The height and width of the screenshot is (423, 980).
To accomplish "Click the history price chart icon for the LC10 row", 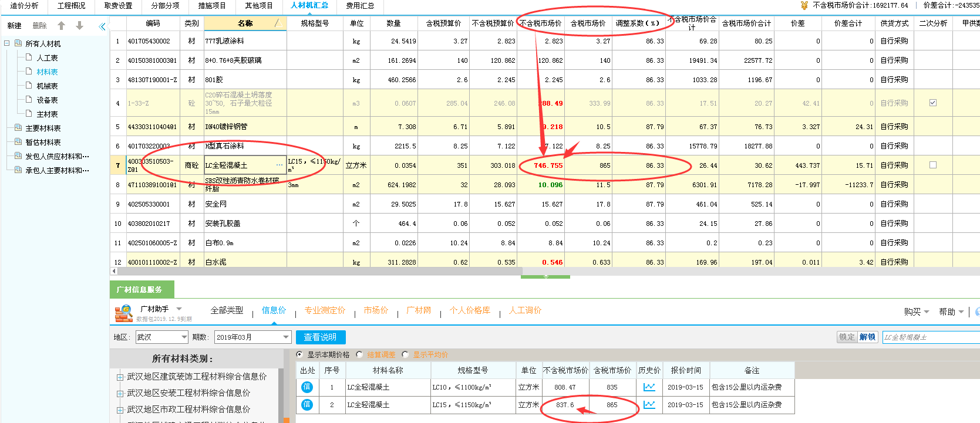I will (649, 387).
